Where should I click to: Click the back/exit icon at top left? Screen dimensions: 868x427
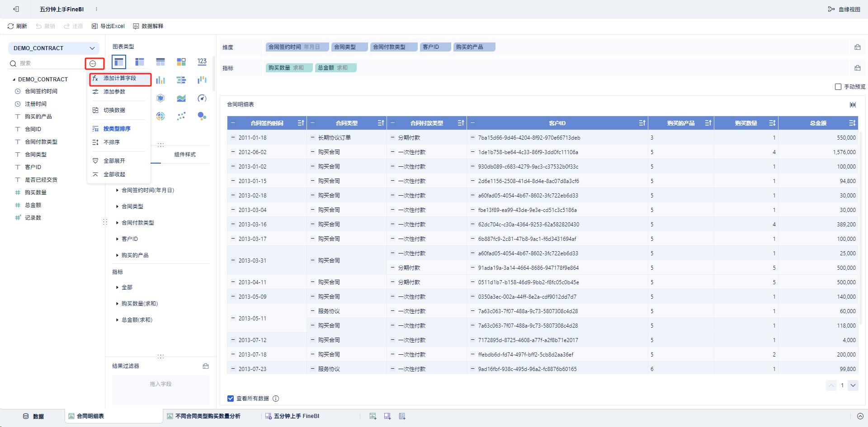16,9
